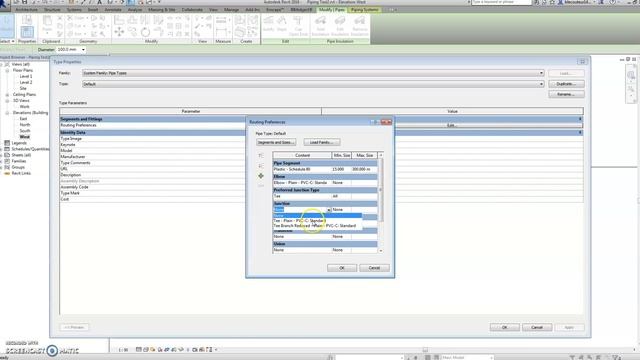640x360 pixels.
Task: Select the Rotate tool icon
Action: [146, 31]
